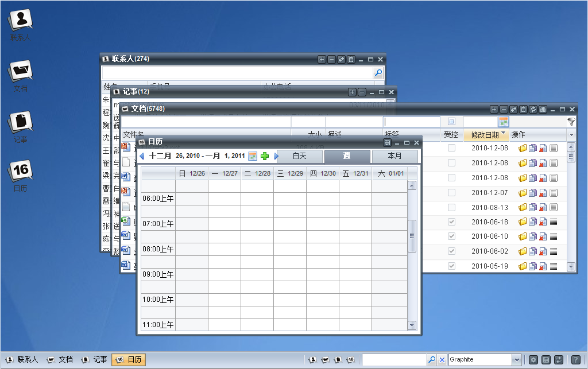Image resolution: width=588 pixels, height=369 pixels.
Task: Toggle 受控 checkbox in 2010-06-10 row
Action: 451,236
